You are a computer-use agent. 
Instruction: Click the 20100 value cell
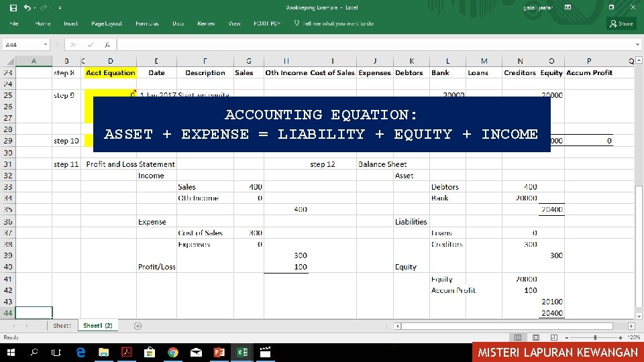(x=551, y=301)
